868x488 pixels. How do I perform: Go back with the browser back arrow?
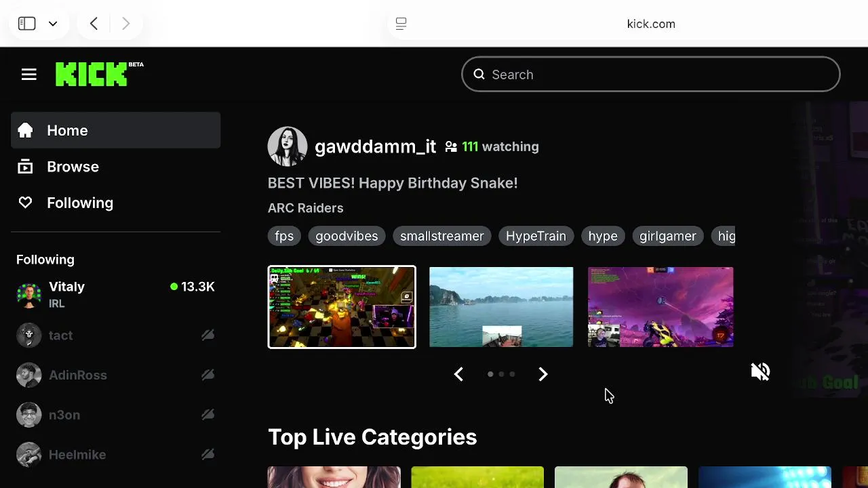[94, 24]
